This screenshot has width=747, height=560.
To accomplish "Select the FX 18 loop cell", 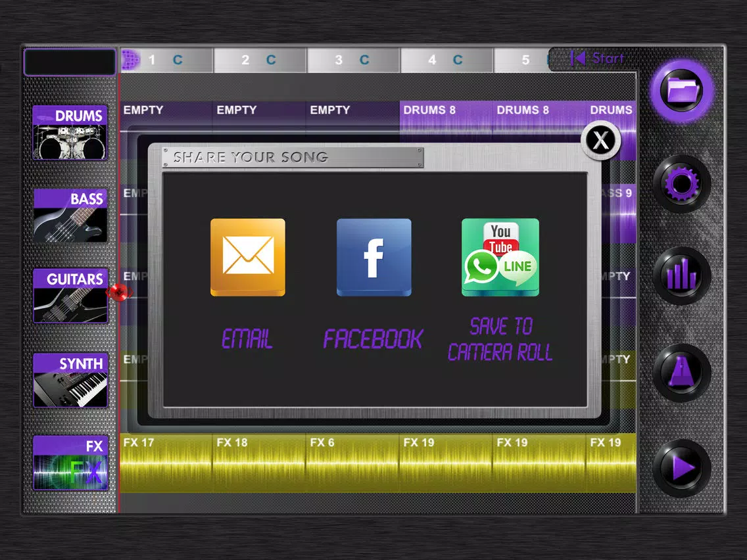I will point(259,463).
